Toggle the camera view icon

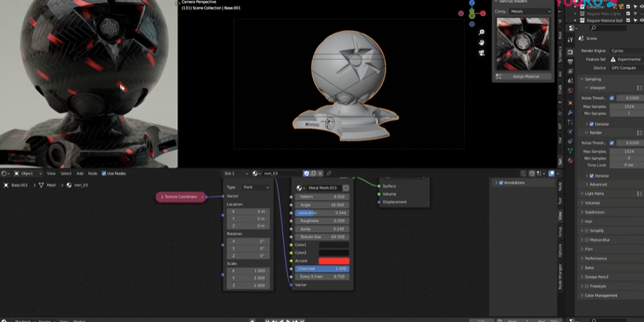(481, 53)
